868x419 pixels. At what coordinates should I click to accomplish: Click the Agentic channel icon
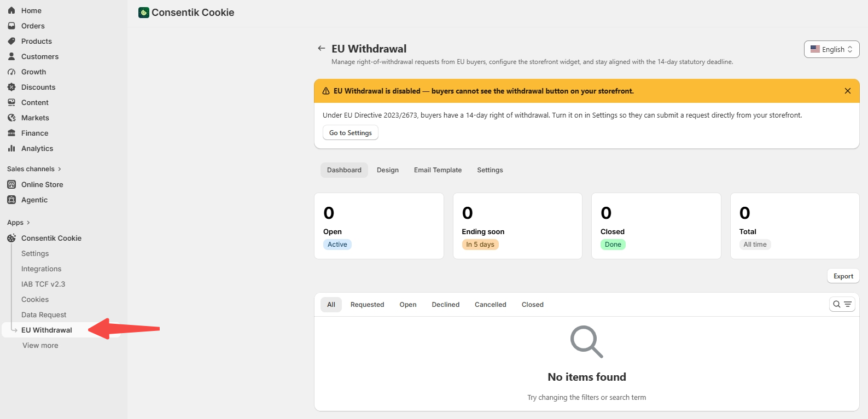point(11,200)
